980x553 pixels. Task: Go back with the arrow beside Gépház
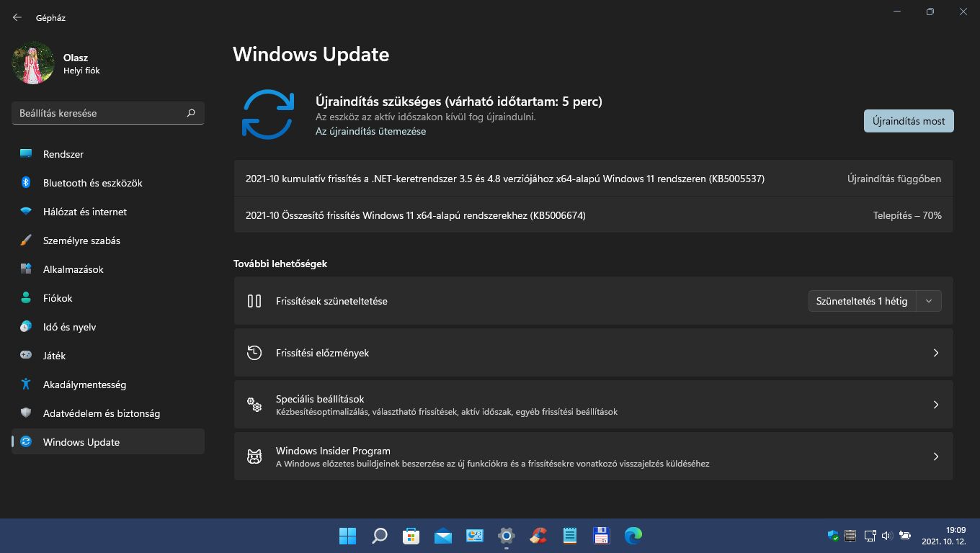(x=17, y=17)
